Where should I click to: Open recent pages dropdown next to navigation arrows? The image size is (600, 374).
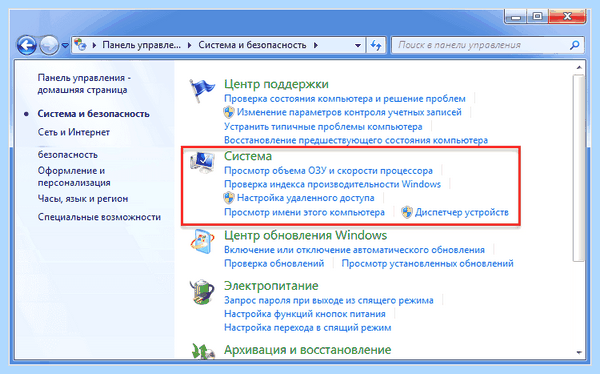tap(65, 46)
